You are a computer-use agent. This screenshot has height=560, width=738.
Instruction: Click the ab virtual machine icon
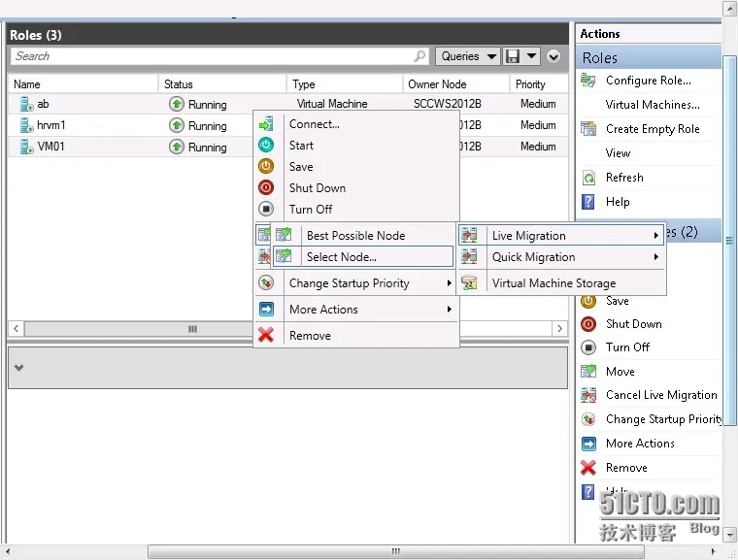coord(26,104)
